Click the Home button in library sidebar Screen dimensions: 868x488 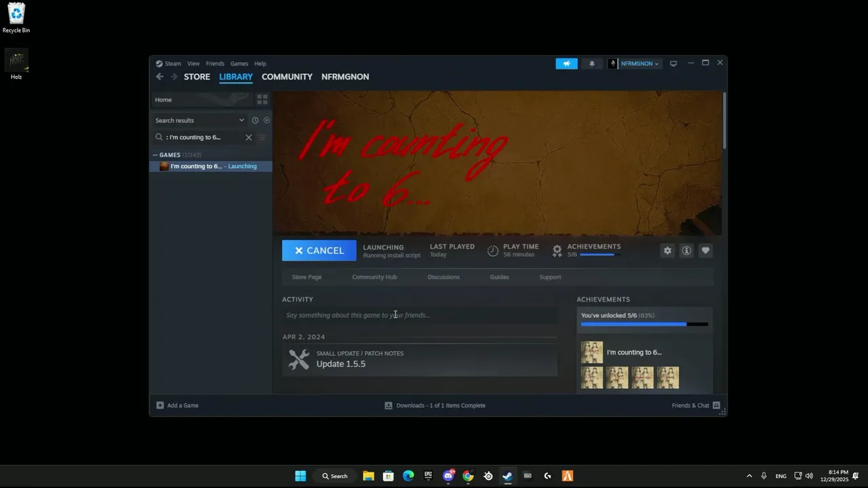tap(201, 100)
